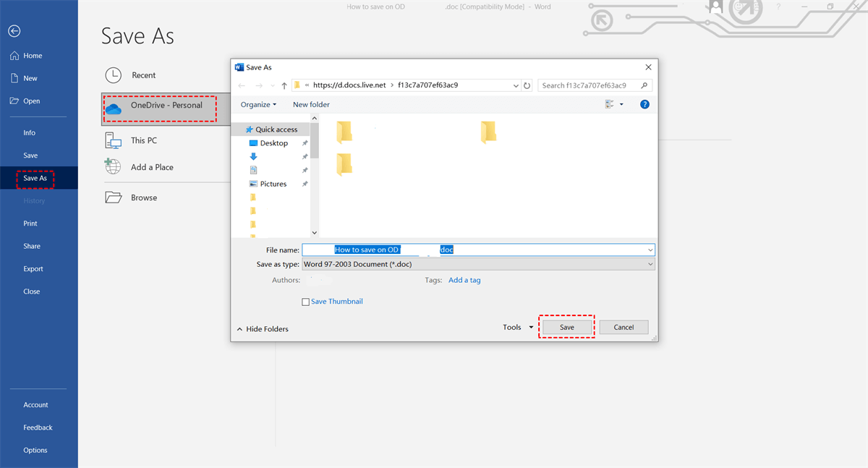Open Word Options
The height and width of the screenshot is (468, 868).
point(35,450)
